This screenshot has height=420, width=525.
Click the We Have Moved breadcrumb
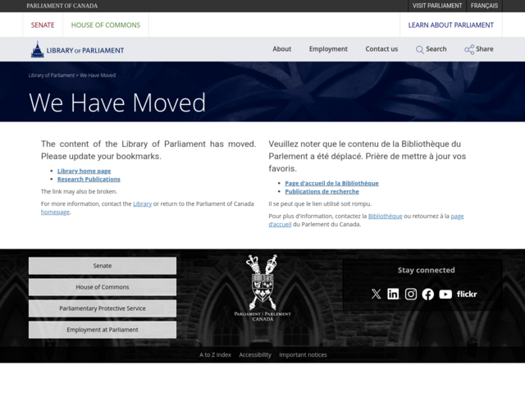(x=98, y=75)
